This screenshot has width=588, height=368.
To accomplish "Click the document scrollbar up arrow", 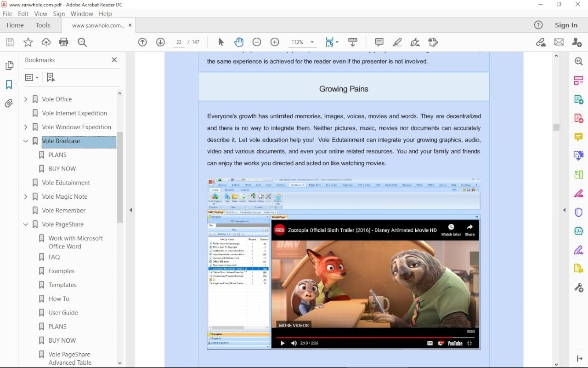I will click(x=556, y=56).
